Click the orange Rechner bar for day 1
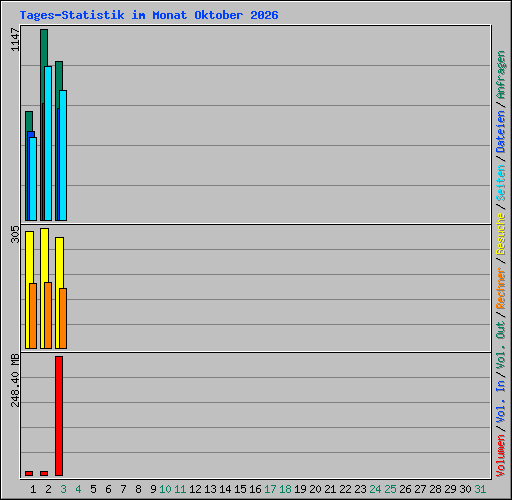512x500 pixels. 33,316
